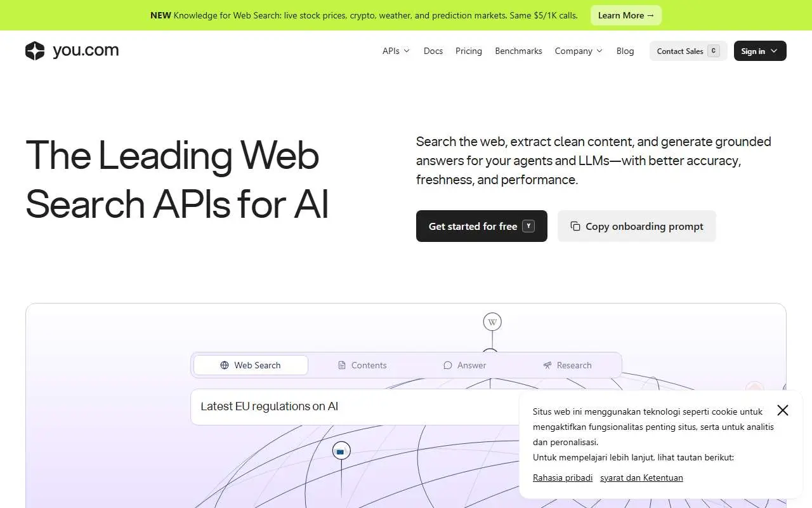Open the Rahasia pribadi link
Viewport: 812px width, 508px height.
point(563,478)
